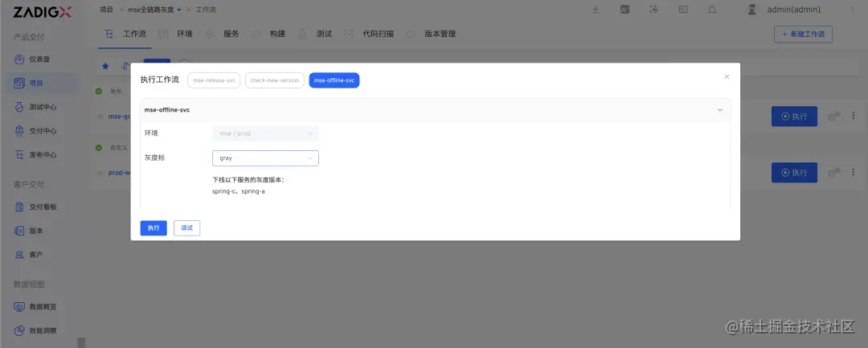The width and height of the screenshot is (868, 348).
Task: Click the 项目 breadcrumb link
Action: tap(106, 10)
